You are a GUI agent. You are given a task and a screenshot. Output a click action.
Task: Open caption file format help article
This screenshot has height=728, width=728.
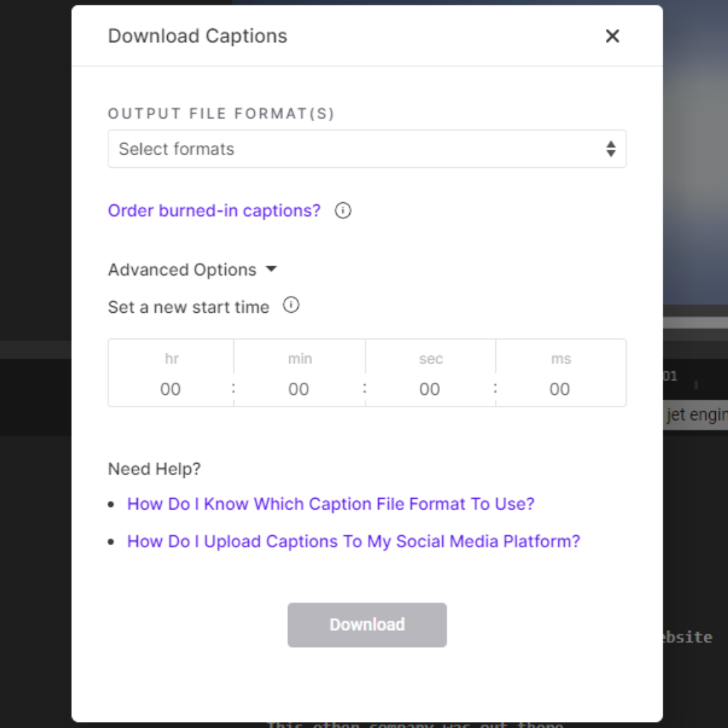330,504
